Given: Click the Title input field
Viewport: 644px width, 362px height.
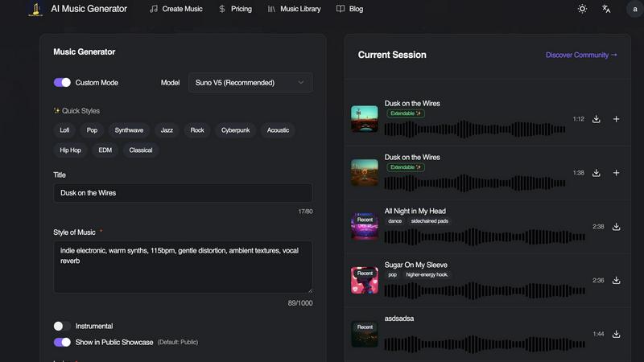Looking at the screenshot, I should click(x=183, y=193).
